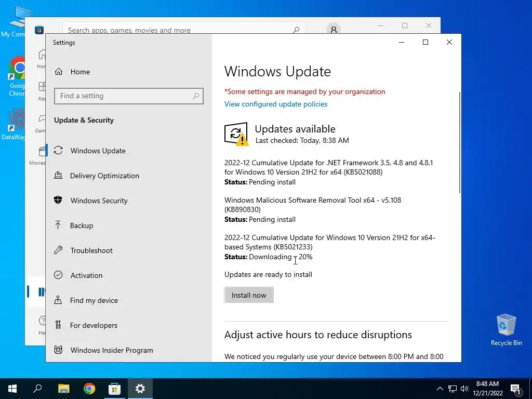Open taskbar search

pos(37,389)
